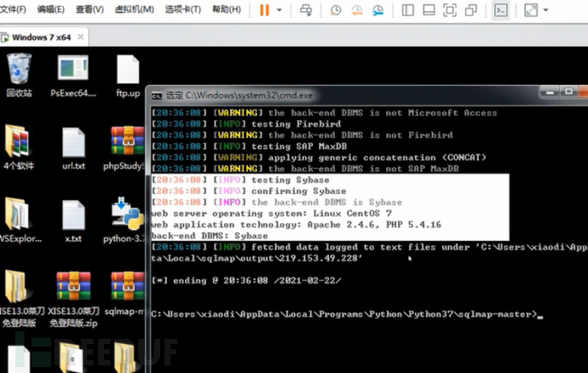588x373 pixels.
Task: Click the 'testing SAP MaxDB' log line
Action: tap(249, 146)
